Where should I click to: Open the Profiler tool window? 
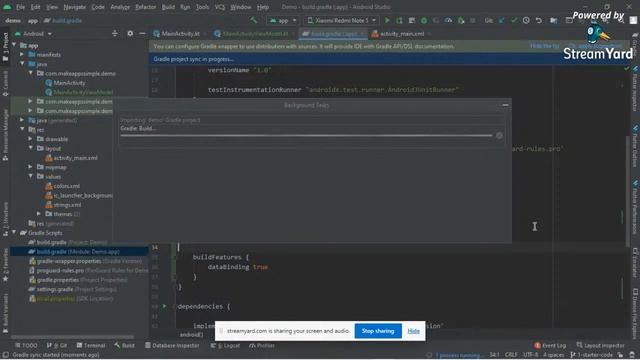262,345
